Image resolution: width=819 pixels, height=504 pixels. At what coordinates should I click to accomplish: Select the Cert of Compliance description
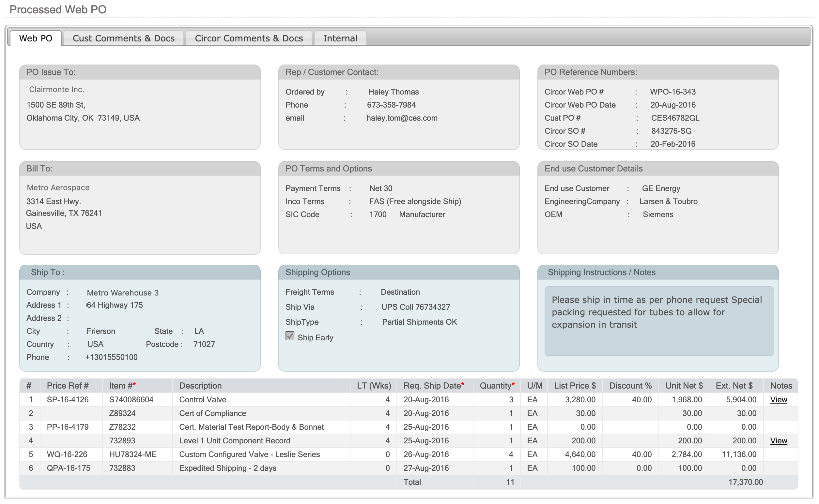212,413
